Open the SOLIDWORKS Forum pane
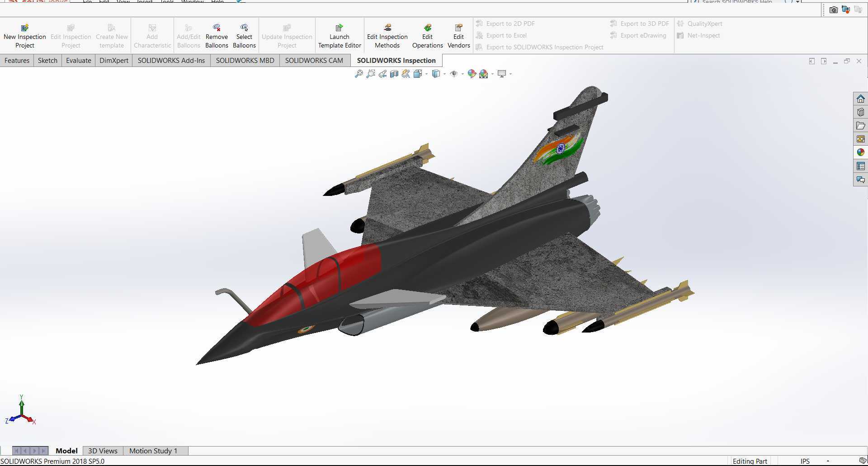The image size is (868, 466). (860, 180)
